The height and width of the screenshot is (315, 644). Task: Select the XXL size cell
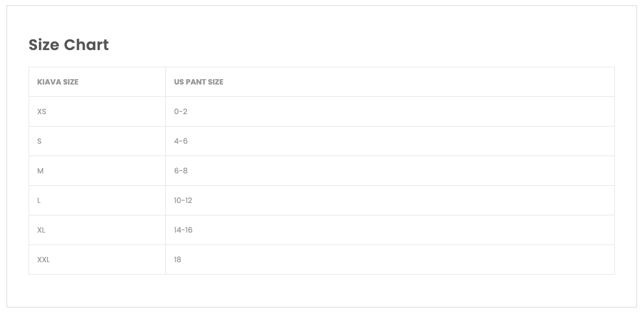click(x=44, y=260)
